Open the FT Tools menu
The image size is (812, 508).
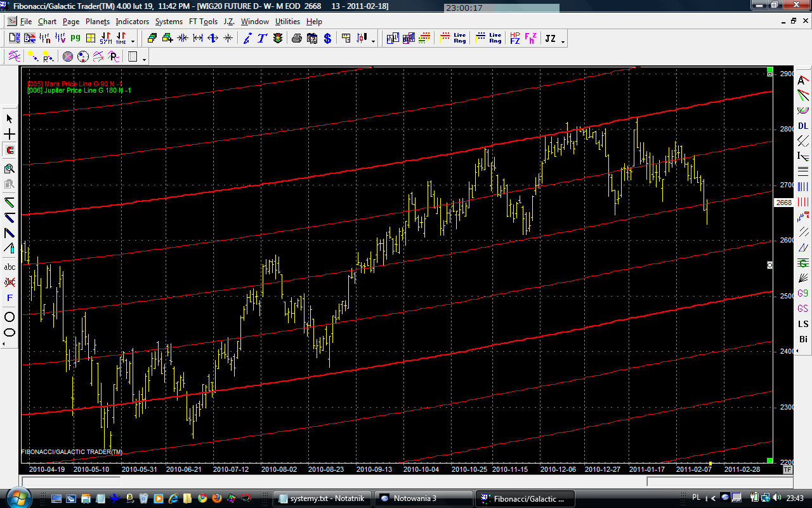[203, 22]
